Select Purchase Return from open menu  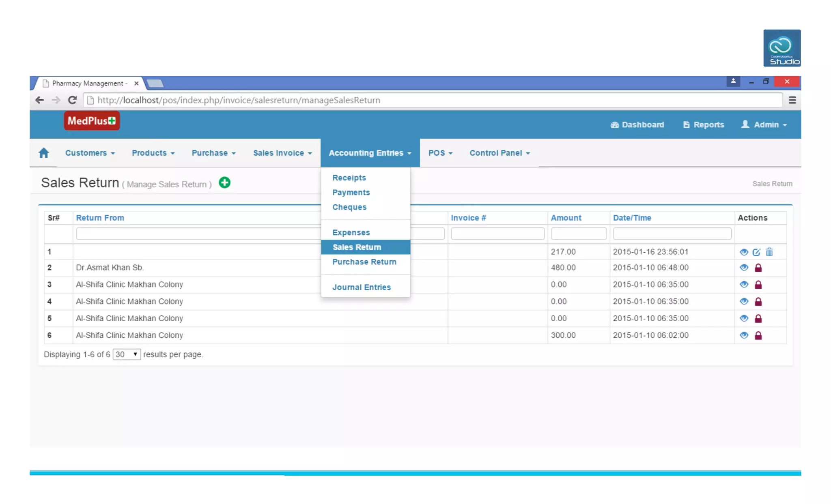(364, 262)
